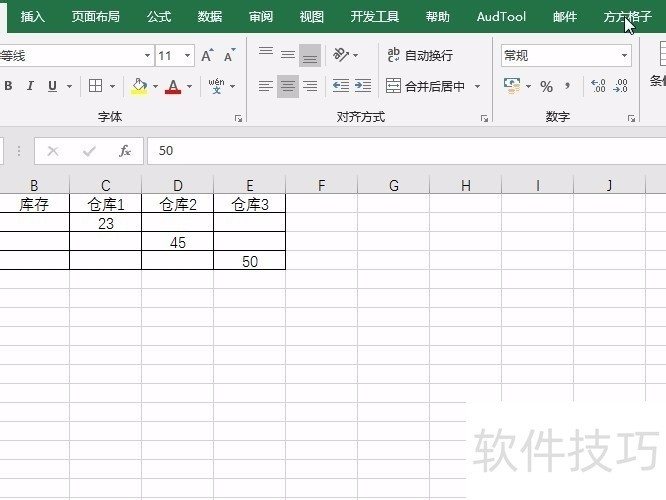Screen dimensions: 666x500
Task: Open merge and center dropdown arrow
Action: [477, 86]
